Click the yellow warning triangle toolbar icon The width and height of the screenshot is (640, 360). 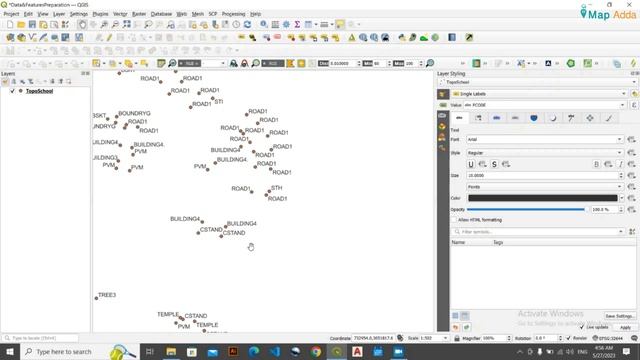(351, 38)
